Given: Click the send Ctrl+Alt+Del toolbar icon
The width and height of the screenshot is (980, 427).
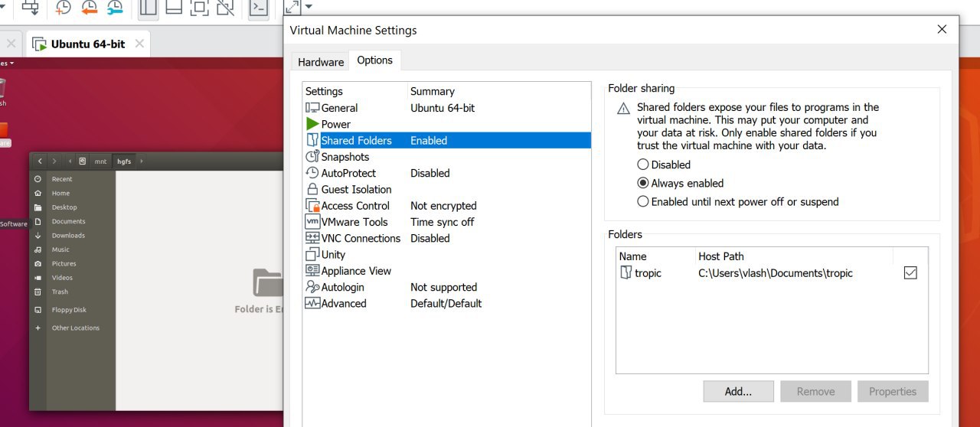Looking at the screenshot, I should click(x=31, y=8).
